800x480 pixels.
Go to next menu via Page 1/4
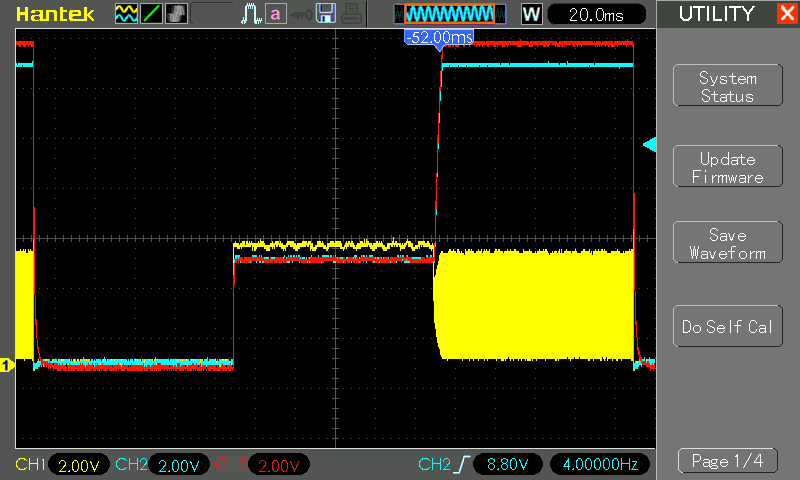[727, 461]
